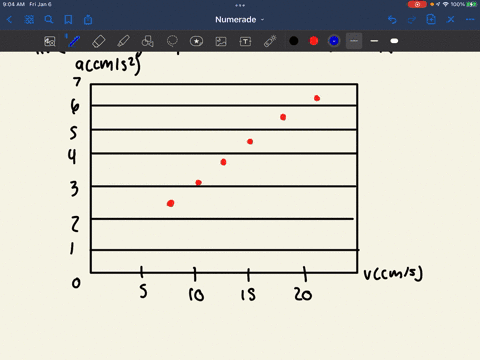Tap the battery indicator in status bar
The width and height of the screenshot is (480, 360).
471,4
